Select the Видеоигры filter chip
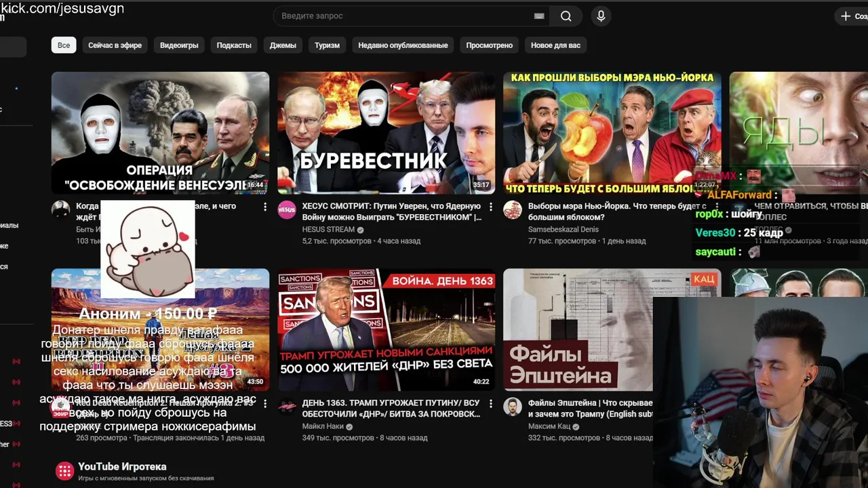Screen dimensions: 868x488 pos(179,45)
